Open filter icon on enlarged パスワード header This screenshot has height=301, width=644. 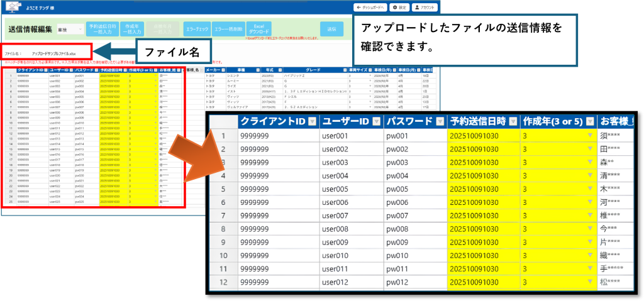[x=440, y=121]
